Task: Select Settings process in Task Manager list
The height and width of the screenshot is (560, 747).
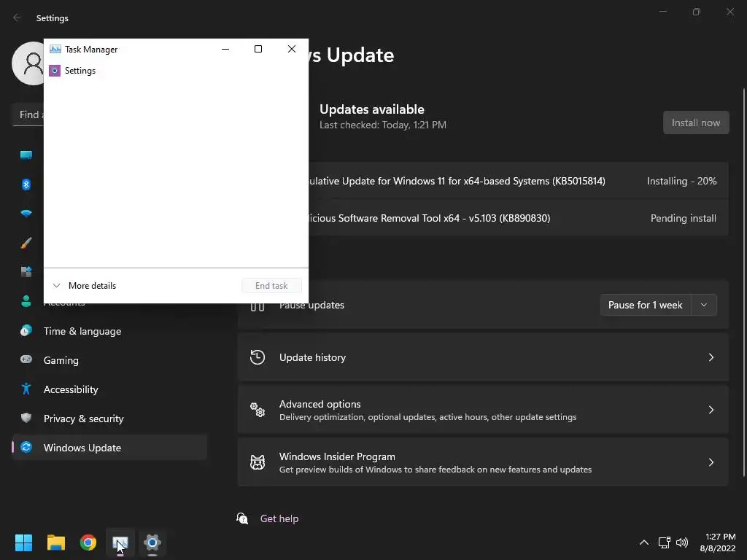Action: (176, 71)
